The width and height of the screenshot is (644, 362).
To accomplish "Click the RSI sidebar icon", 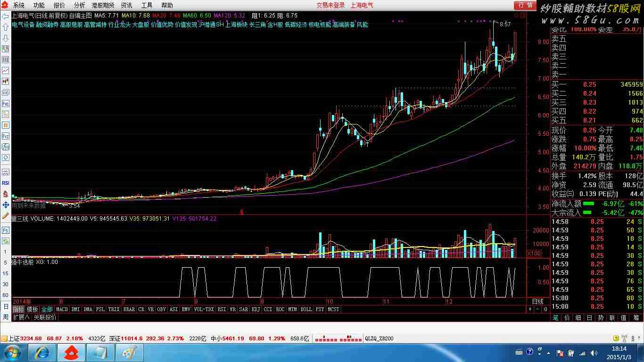I will tap(6, 183).
